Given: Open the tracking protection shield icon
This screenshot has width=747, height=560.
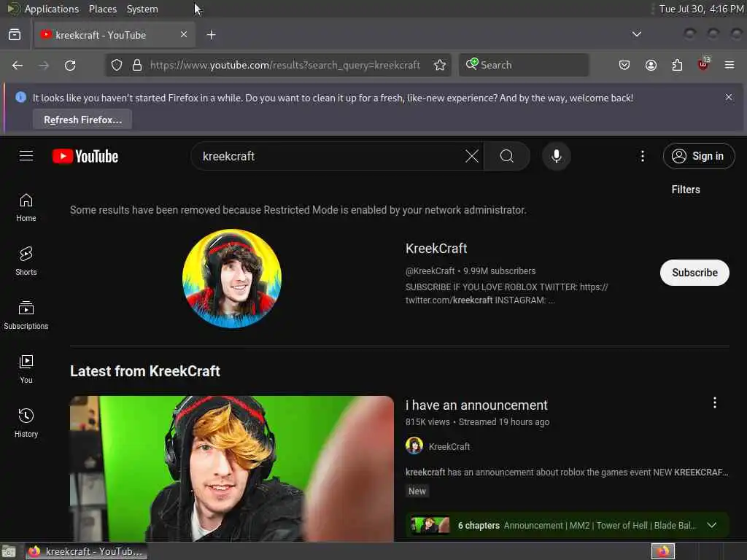Looking at the screenshot, I should click(117, 65).
